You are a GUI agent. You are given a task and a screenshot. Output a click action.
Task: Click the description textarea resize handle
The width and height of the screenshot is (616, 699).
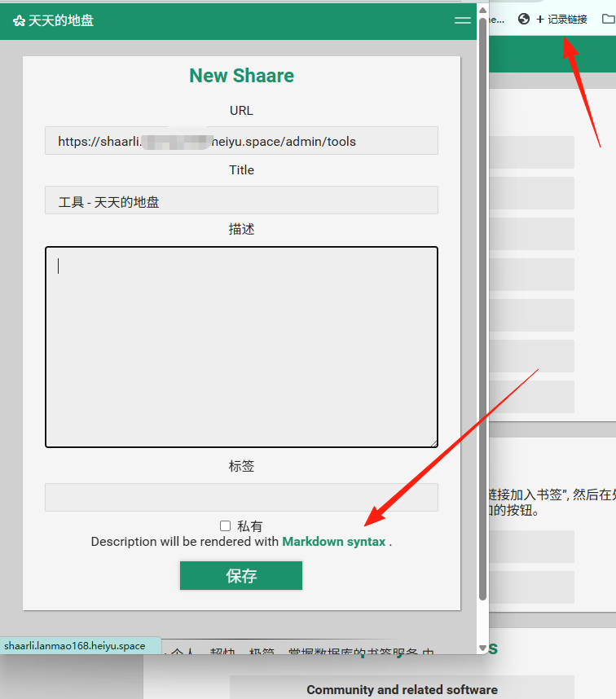pyautogui.click(x=433, y=443)
